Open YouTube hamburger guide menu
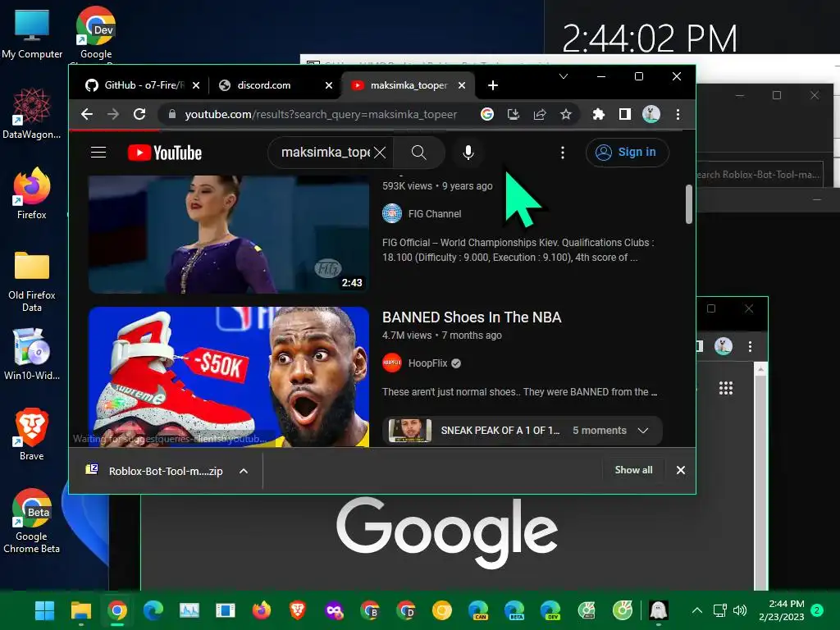840x630 pixels. 98,153
